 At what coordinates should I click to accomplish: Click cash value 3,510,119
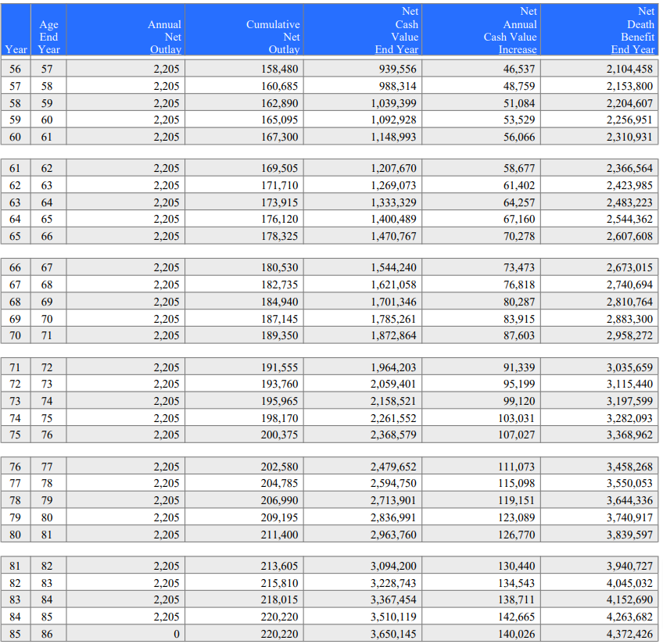point(394,617)
